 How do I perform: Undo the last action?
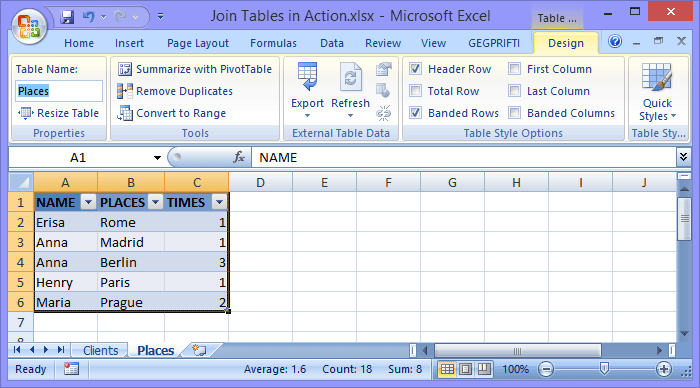88,17
